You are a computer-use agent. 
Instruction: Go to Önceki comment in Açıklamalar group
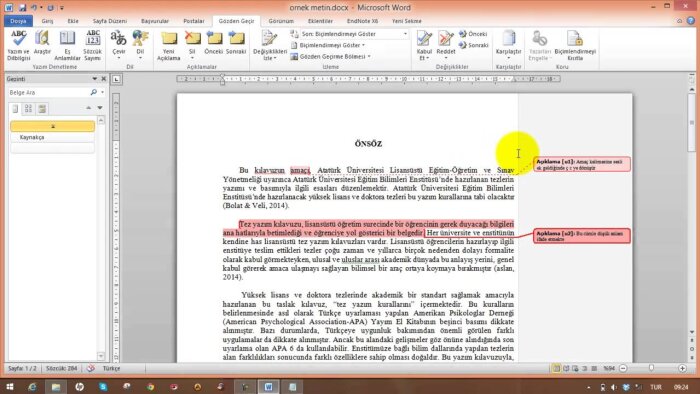pos(214,43)
